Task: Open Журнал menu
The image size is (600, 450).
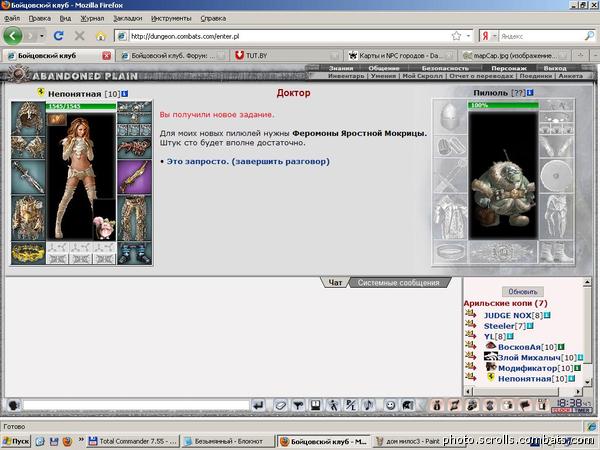Action: point(92,18)
